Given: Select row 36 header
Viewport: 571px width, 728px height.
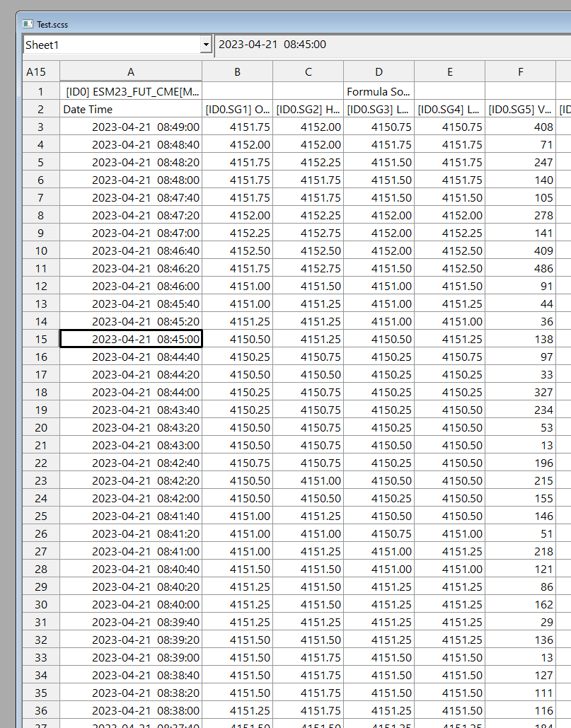Looking at the screenshot, I should coord(41,711).
